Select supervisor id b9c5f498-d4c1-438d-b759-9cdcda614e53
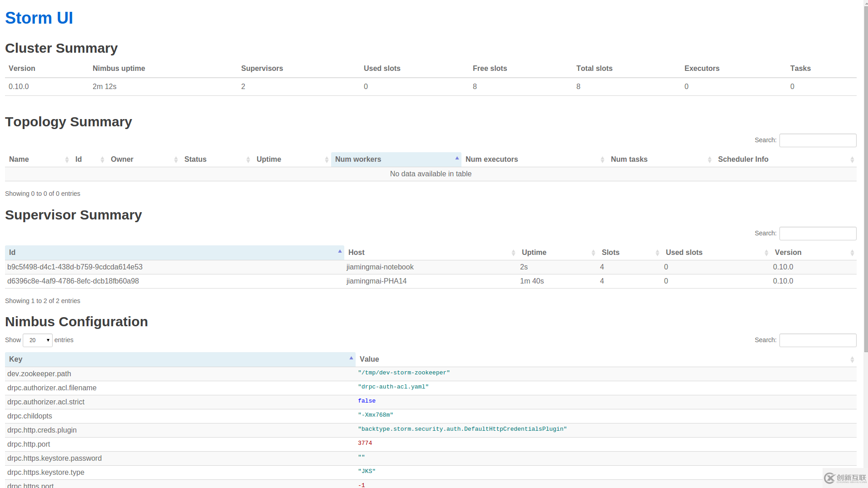Image resolution: width=868 pixels, height=488 pixels. [x=75, y=267]
